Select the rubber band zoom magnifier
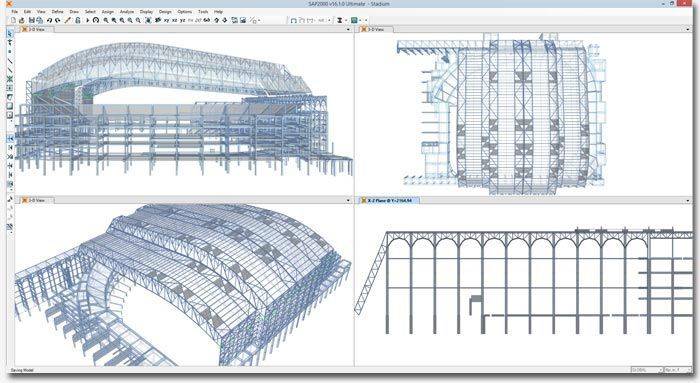This screenshot has width=700, height=383. 106,20
